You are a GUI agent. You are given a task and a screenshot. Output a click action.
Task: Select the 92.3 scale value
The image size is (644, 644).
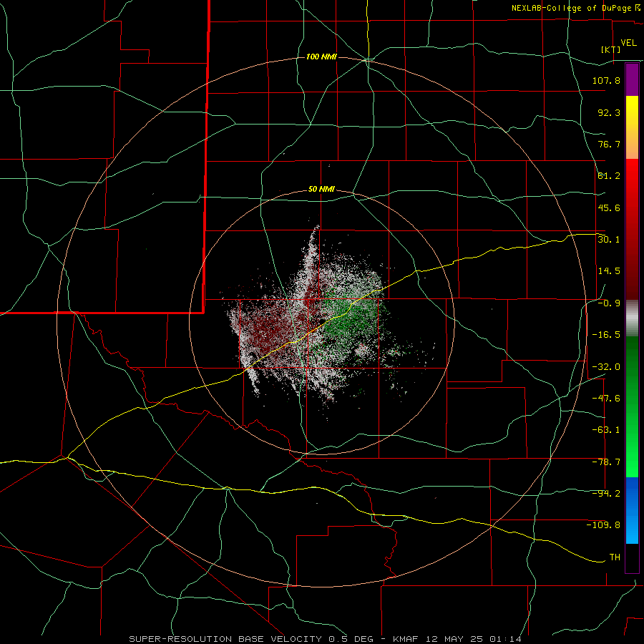pyautogui.click(x=609, y=112)
